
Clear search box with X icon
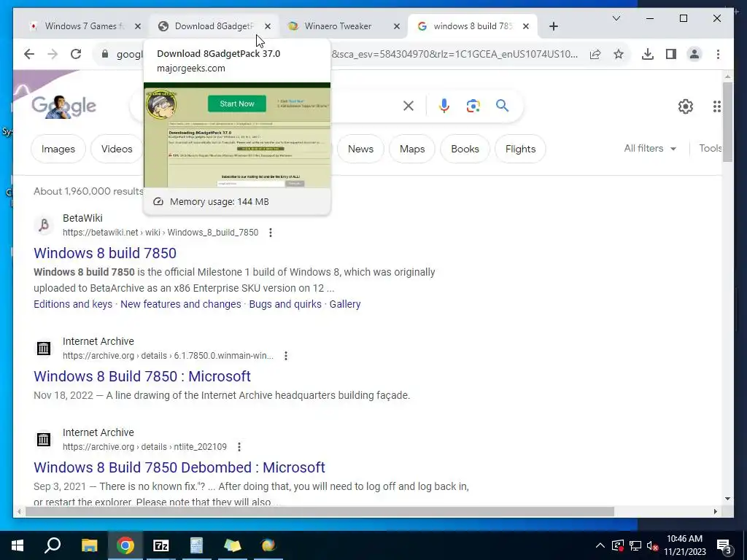pos(409,106)
